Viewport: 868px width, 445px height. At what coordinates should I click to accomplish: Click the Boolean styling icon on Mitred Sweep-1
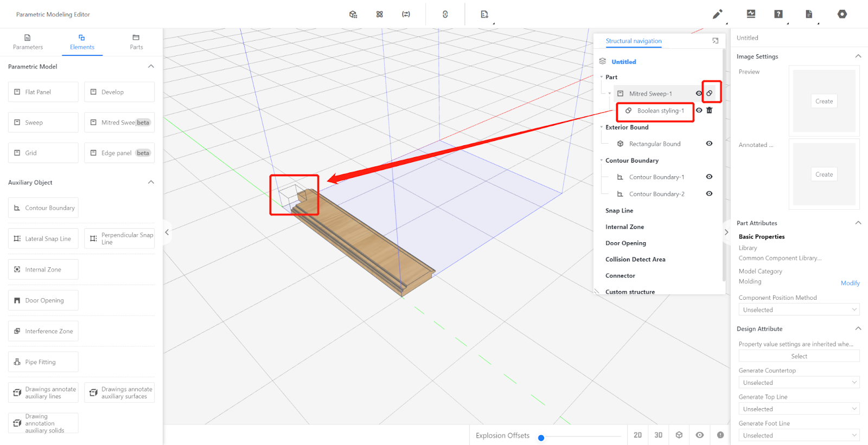709,93
